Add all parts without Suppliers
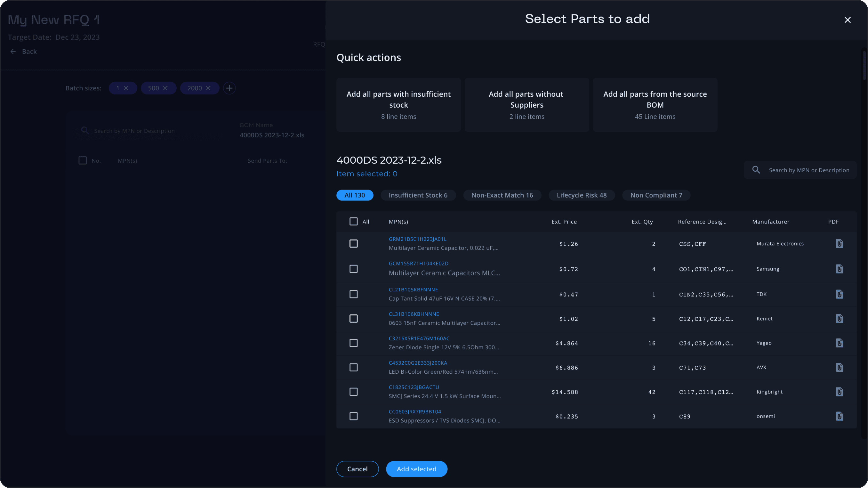The height and width of the screenshot is (488, 868). (527, 105)
